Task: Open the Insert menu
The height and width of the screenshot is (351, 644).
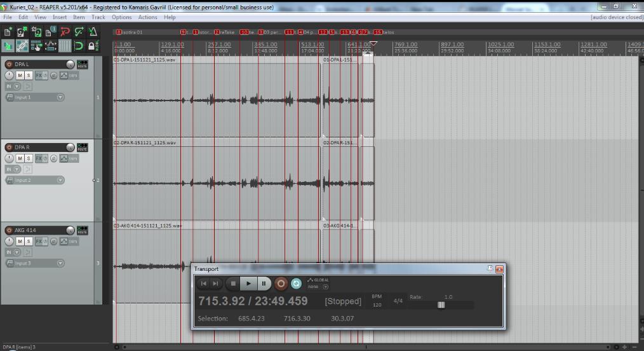Action: (60, 17)
